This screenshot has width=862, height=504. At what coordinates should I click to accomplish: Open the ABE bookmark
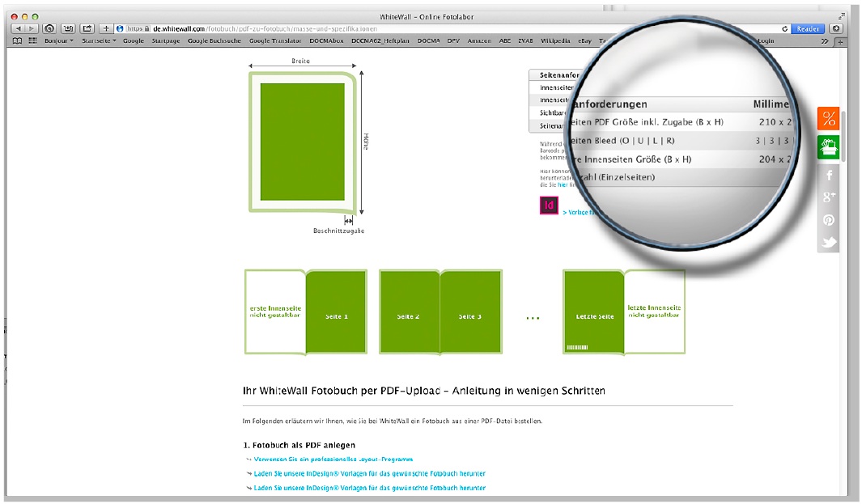pyautogui.click(x=505, y=40)
